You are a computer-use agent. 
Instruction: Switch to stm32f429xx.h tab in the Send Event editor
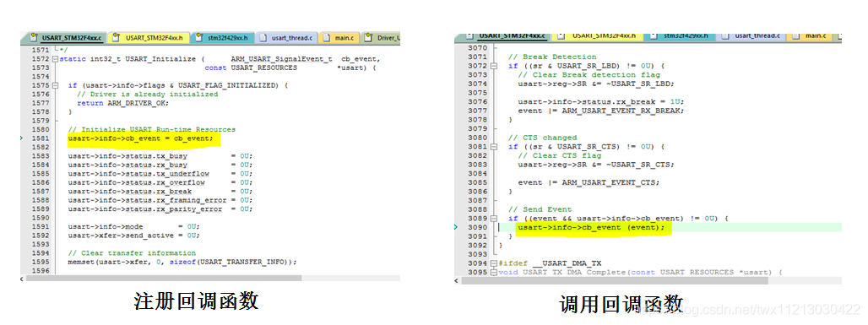tap(681, 36)
